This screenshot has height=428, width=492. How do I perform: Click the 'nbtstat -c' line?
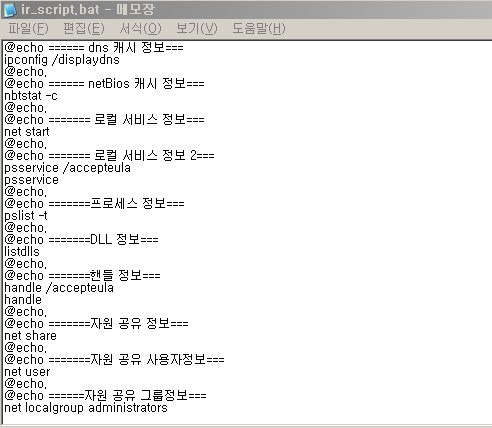coord(31,96)
